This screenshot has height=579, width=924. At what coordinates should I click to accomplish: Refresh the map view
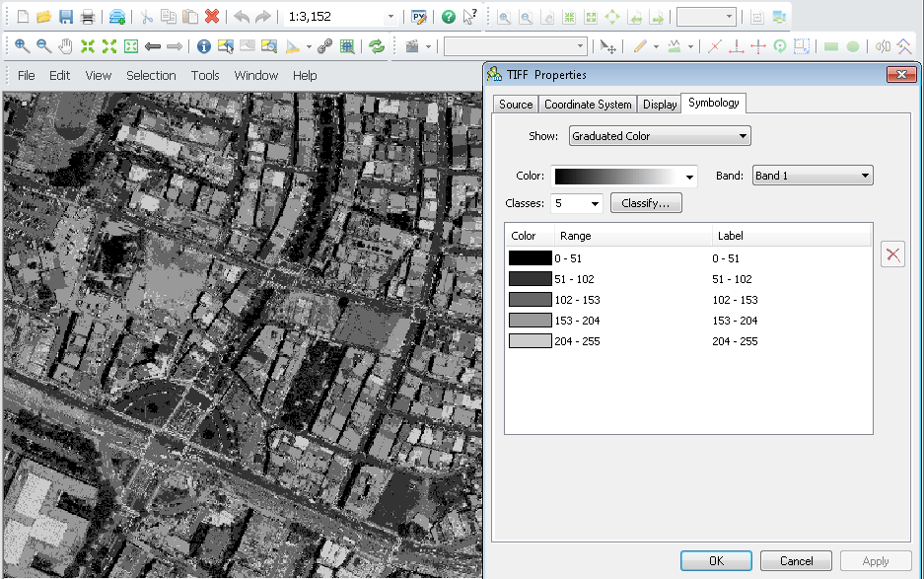377,45
